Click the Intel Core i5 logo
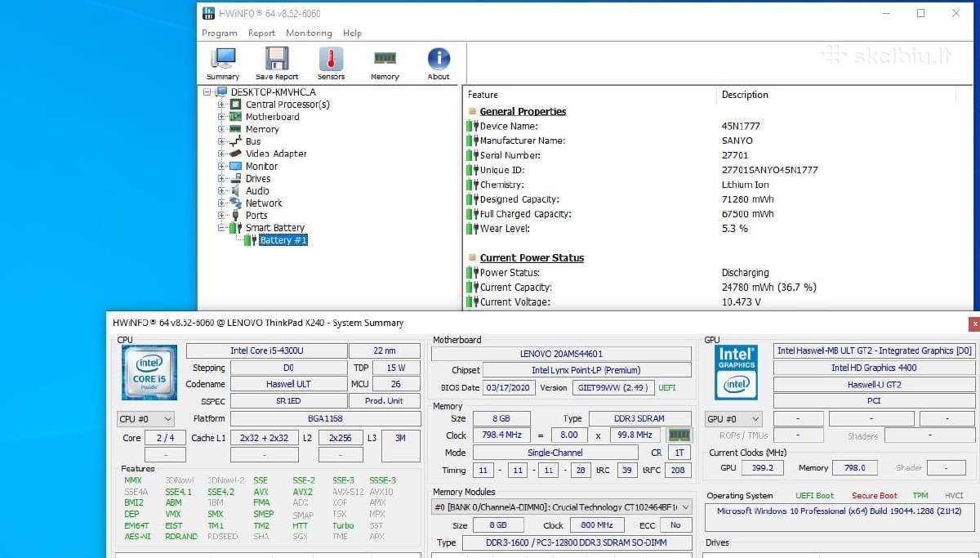 click(x=149, y=372)
